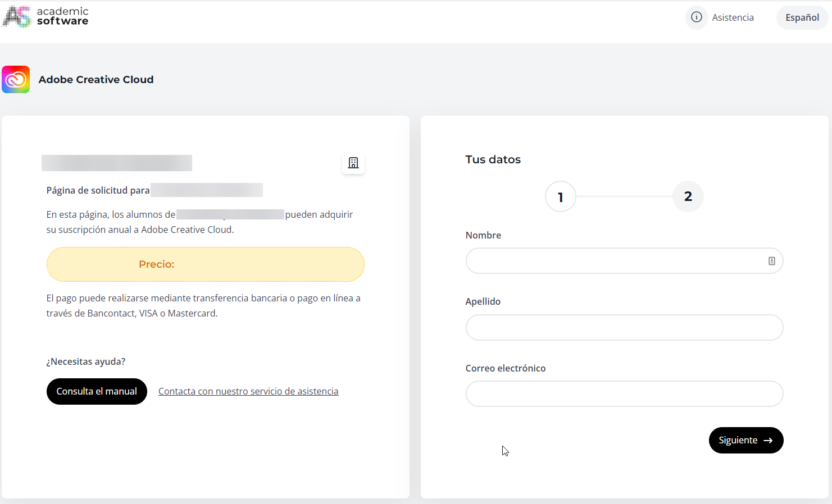Click the Adobe Creative Cloud heading
This screenshot has width=832, height=504.
96,80
